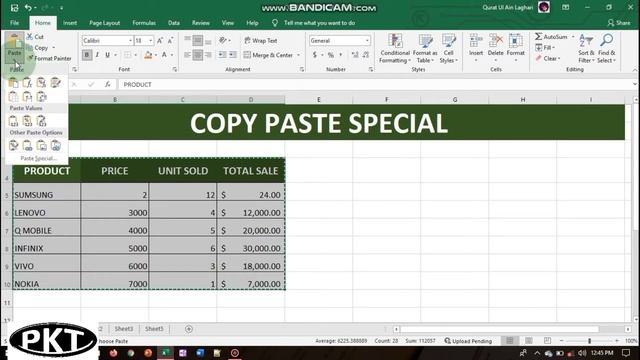Image resolution: width=640 pixels, height=360 pixels.
Task: Increase font size with the larger A
Action: tap(160, 40)
